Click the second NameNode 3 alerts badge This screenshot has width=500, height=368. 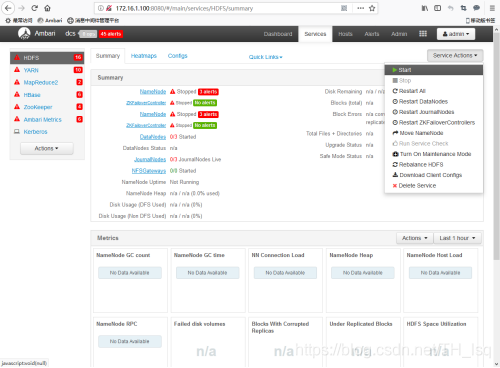pos(208,114)
